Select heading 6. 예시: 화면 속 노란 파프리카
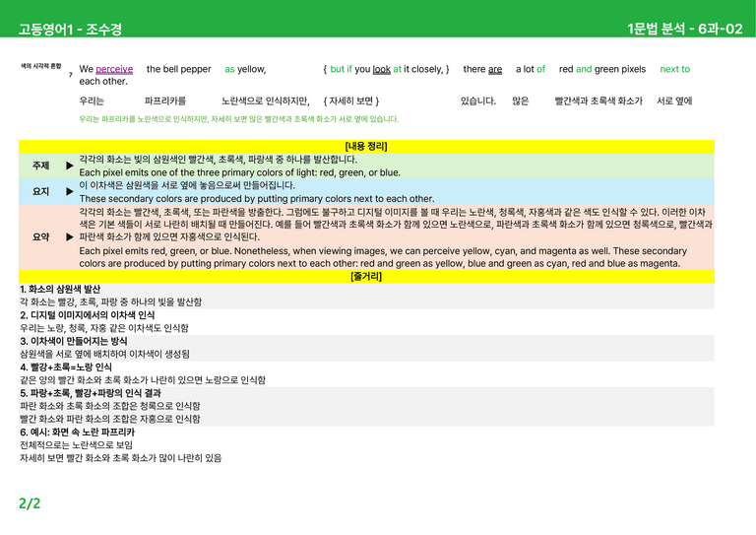Viewport: 756px width, 535px height. (x=77, y=432)
